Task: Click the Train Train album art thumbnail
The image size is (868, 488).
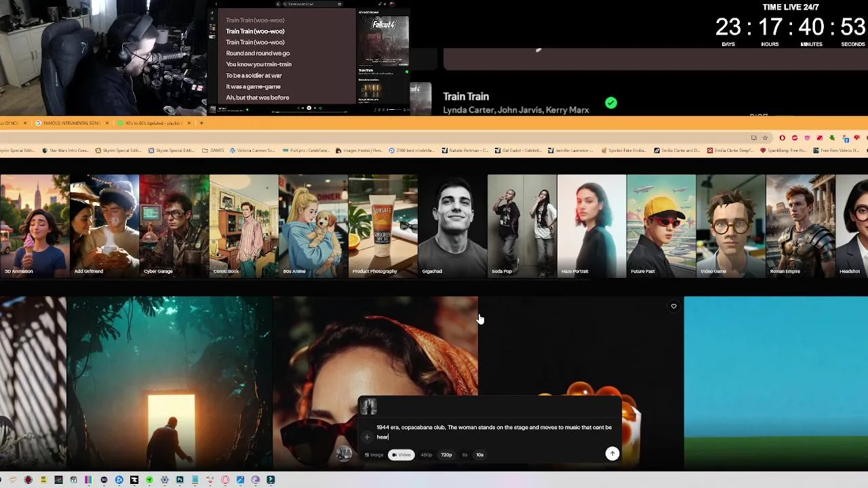Action: [x=420, y=99]
